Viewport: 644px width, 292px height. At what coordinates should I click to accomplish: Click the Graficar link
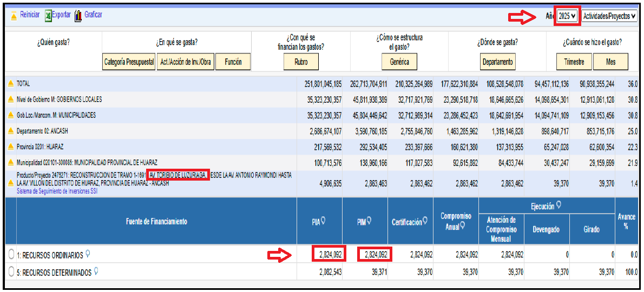click(x=93, y=15)
